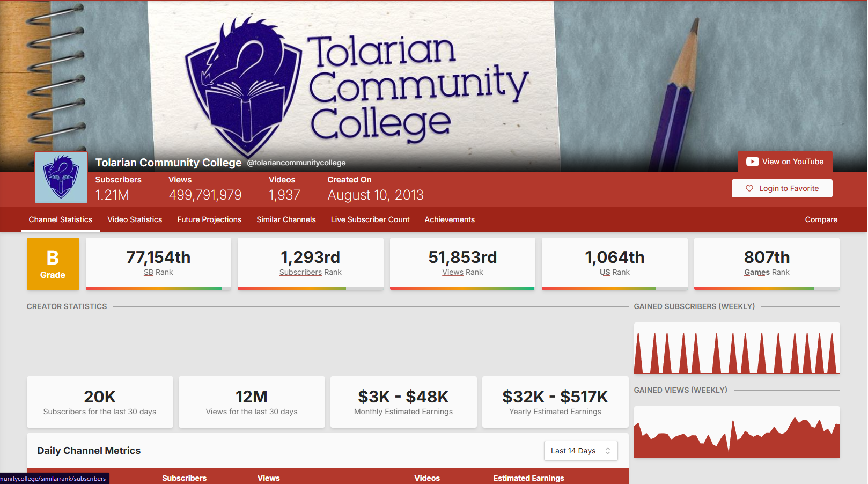
Task: Click the August 10, 2013 creation date
Action: [376, 195]
